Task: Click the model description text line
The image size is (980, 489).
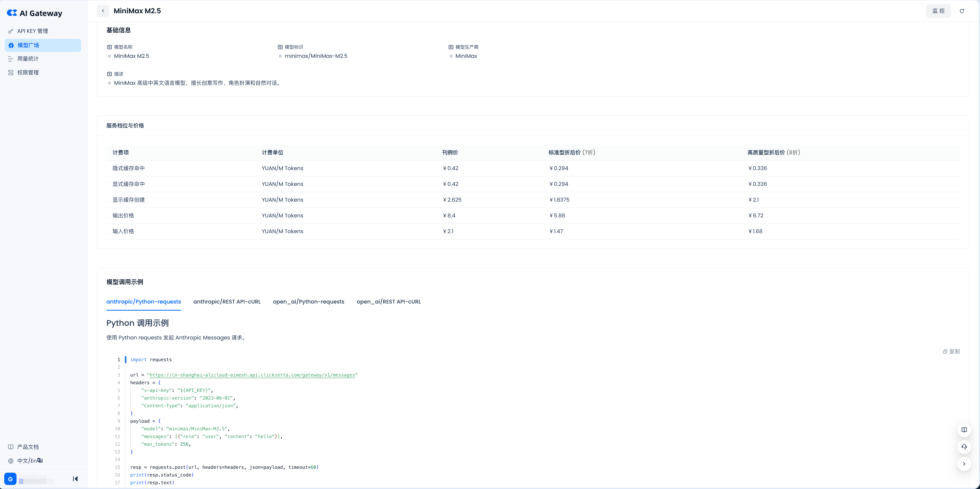Action: 198,83
